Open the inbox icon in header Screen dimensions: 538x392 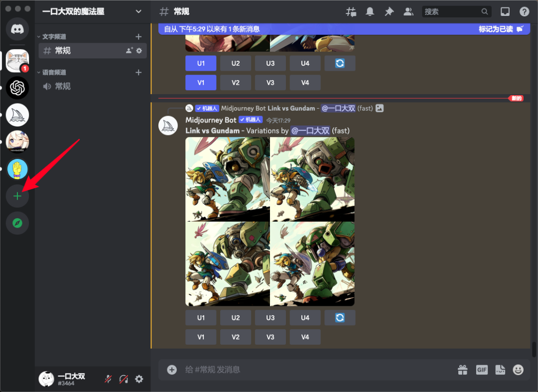point(505,11)
